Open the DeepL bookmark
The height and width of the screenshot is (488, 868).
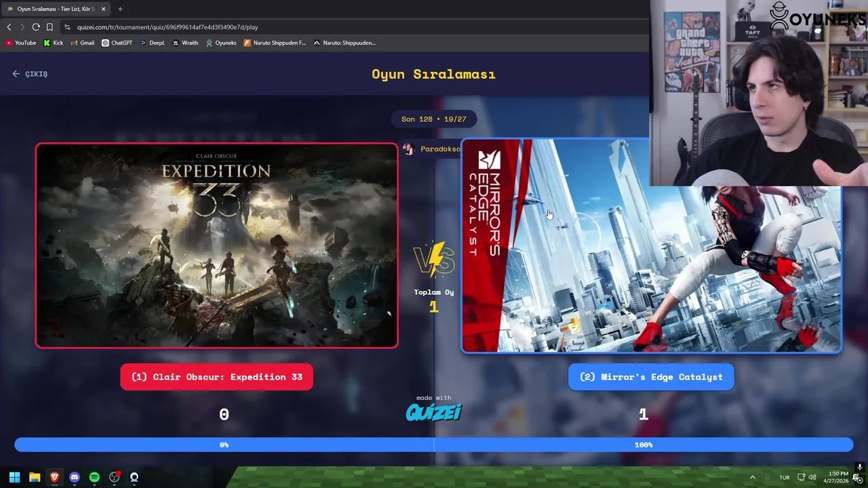pos(153,43)
